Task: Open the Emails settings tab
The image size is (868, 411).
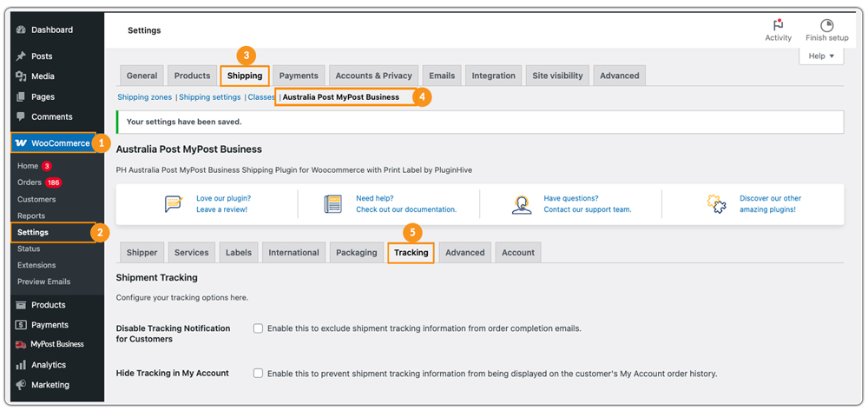Action: pyautogui.click(x=442, y=76)
